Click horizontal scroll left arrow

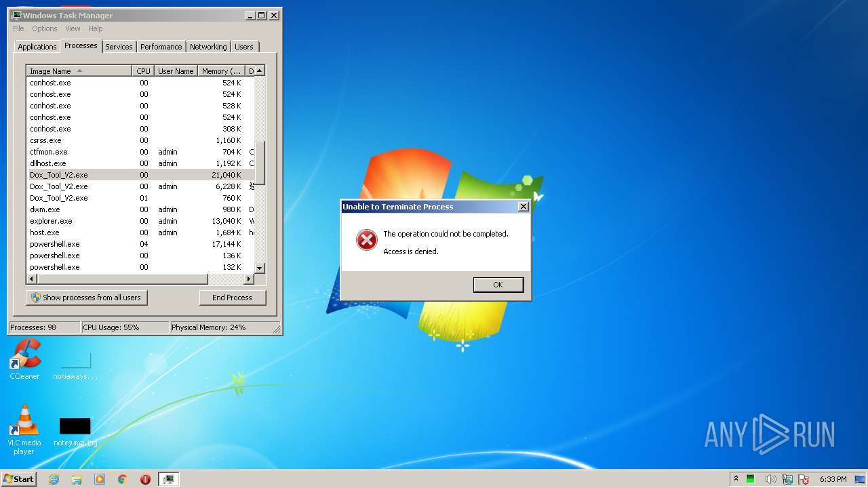click(x=31, y=279)
